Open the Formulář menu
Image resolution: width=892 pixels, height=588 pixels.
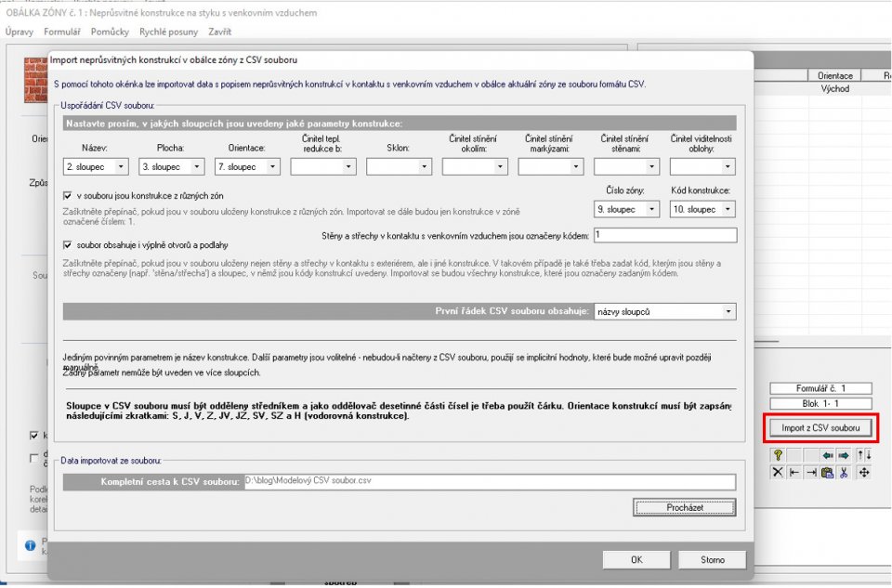[62, 32]
